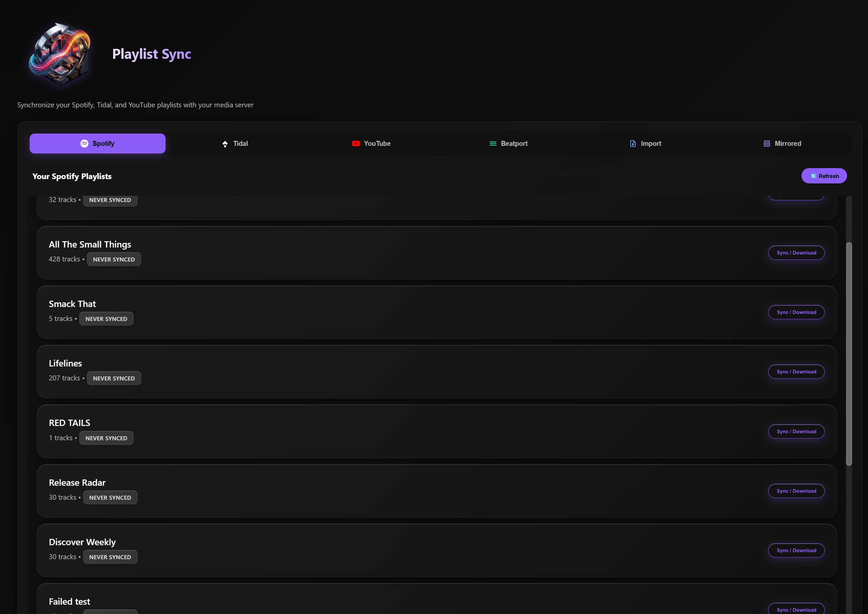868x614 pixels.
Task: Click the refresh arrows icon
Action: (813, 176)
